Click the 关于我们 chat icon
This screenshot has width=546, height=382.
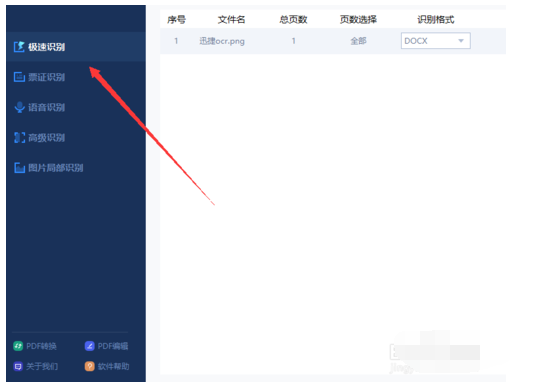pos(18,366)
